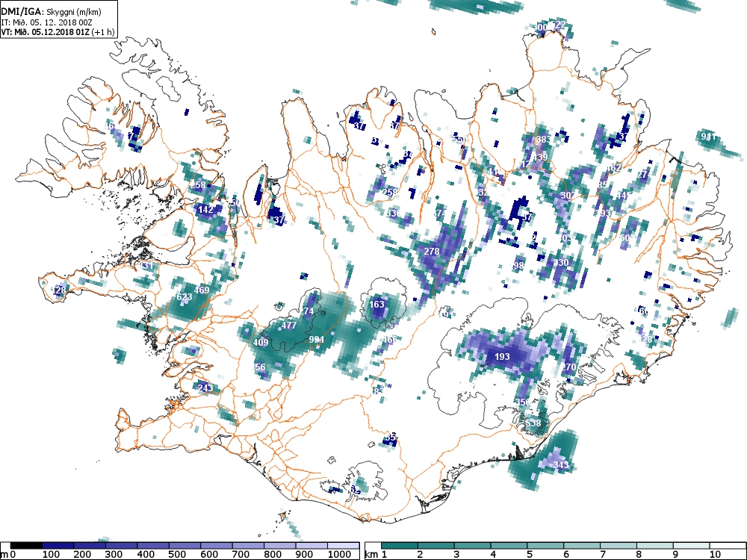Click the visibility label 409
Screen dimensions: 747x560
tap(261, 343)
